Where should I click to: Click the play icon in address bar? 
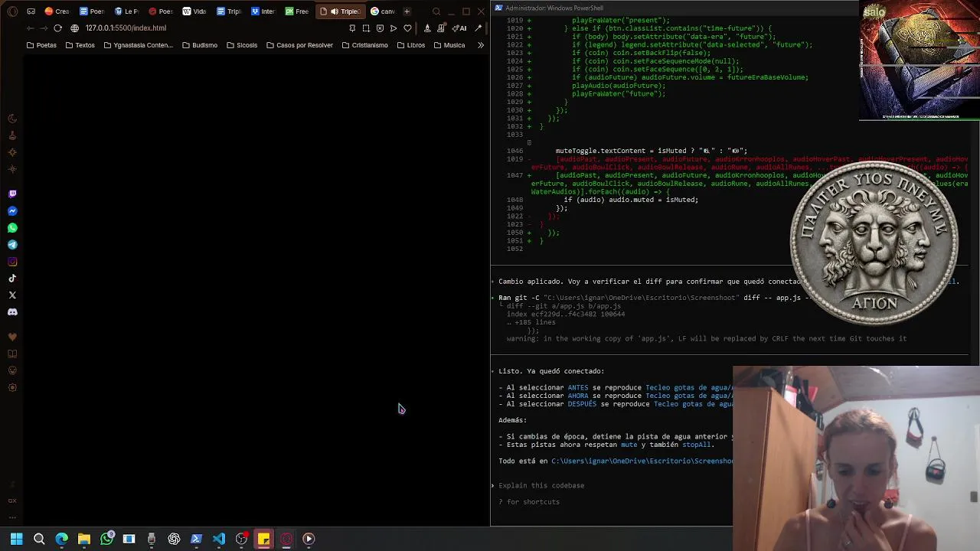pos(394,28)
